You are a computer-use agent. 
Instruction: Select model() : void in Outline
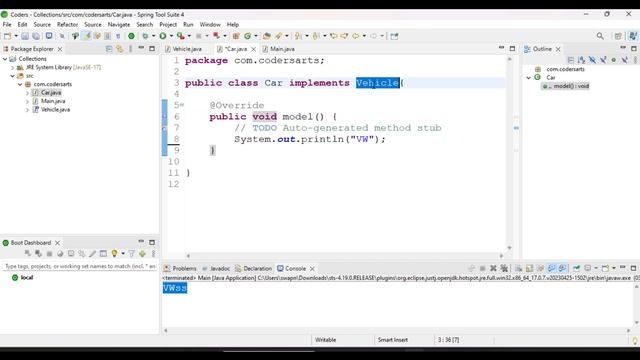pyautogui.click(x=571, y=86)
